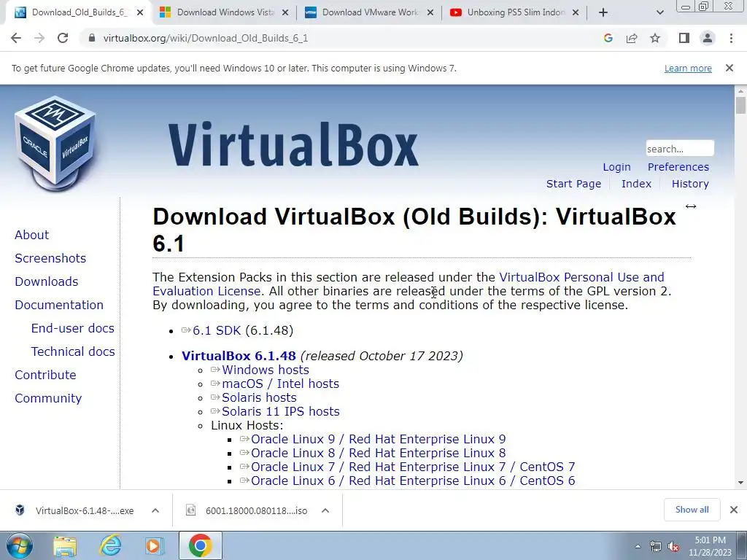Click into the VirtualBox search box
The width and height of the screenshot is (747, 560).
(680, 149)
